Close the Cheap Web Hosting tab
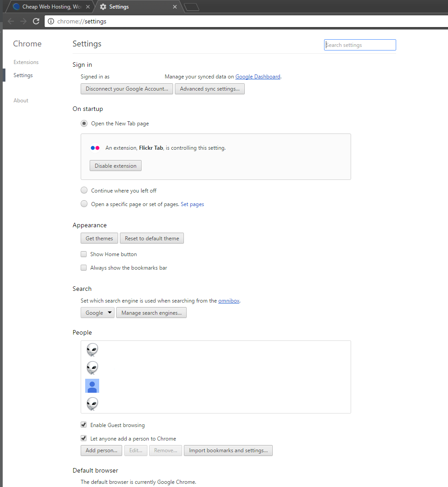The image size is (448, 487). point(88,7)
